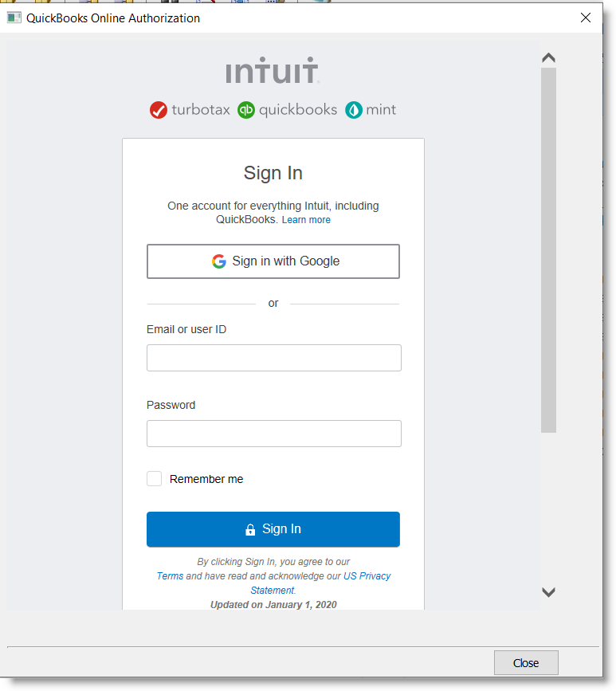Click the QuickBooks Online Authorization window icon
Viewport: 616px width, 691px height.
14,18
